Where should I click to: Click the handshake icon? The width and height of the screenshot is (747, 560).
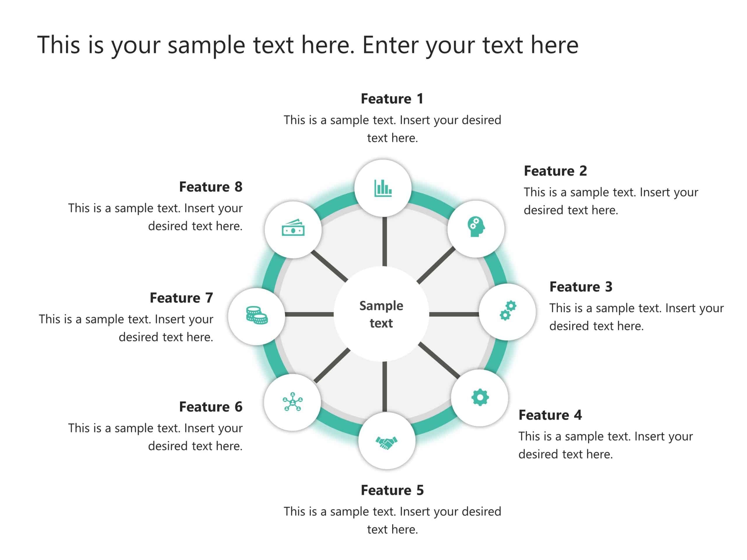pos(386,442)
